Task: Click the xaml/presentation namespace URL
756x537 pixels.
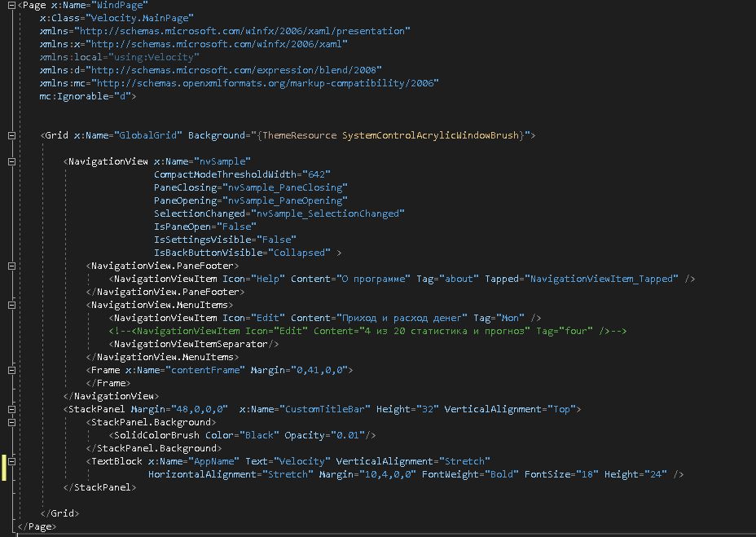Action: [242, 31]
